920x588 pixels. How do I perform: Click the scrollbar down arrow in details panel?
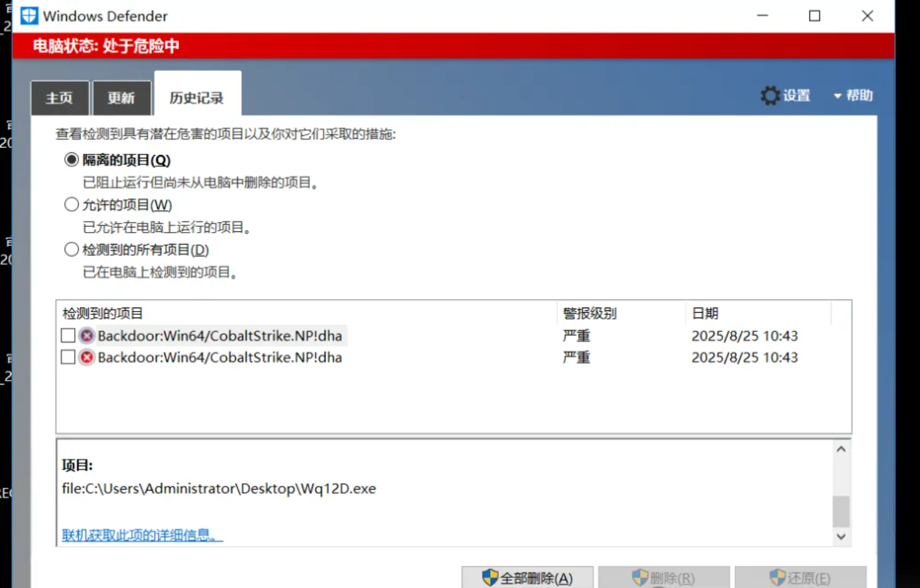click(x=840, y=537)
